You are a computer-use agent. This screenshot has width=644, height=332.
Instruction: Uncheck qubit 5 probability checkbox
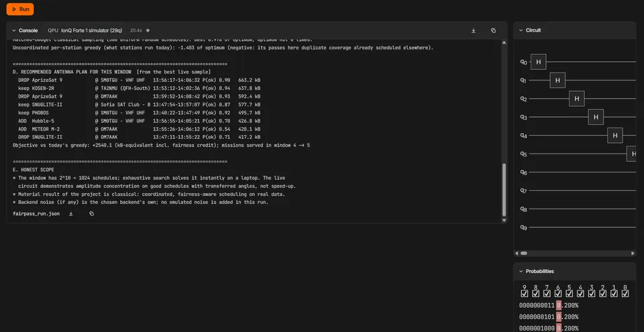click(x=569, y=293)
